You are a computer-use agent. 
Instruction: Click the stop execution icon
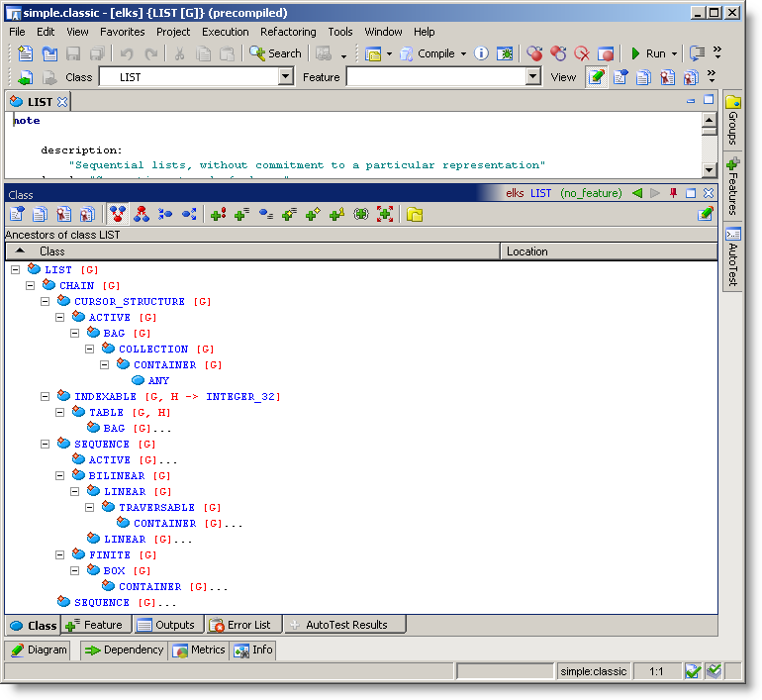point(606,53)
